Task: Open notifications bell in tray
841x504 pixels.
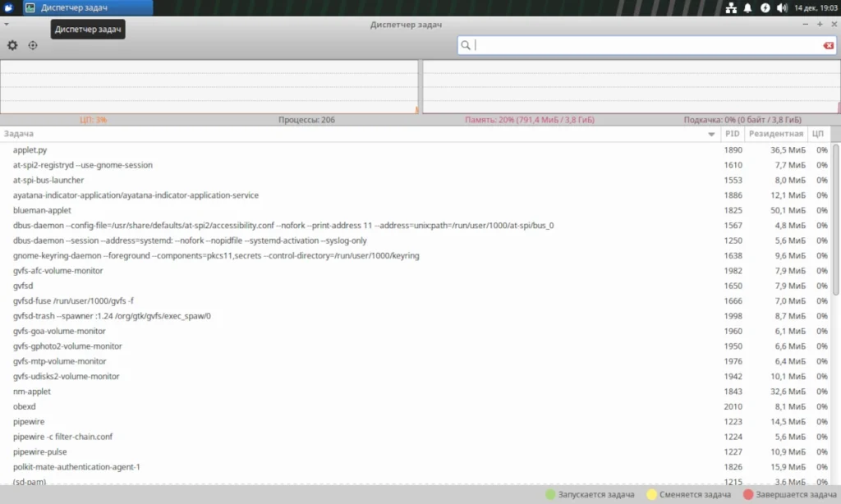Action: tap(747, 7)
